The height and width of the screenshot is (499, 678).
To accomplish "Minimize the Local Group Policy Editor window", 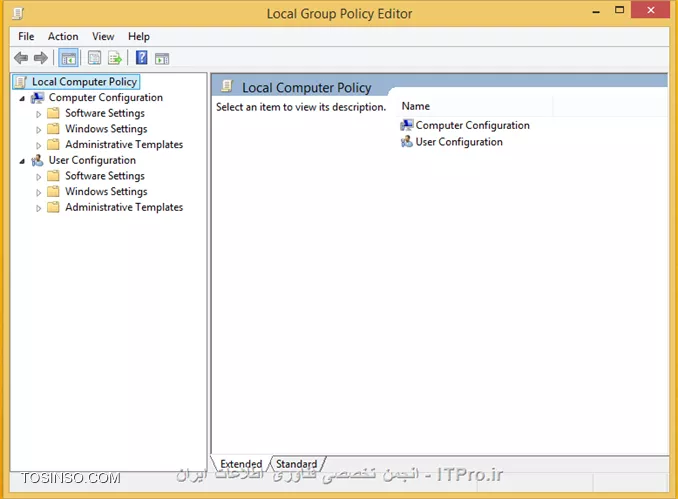I will click(x=596, y=11).
